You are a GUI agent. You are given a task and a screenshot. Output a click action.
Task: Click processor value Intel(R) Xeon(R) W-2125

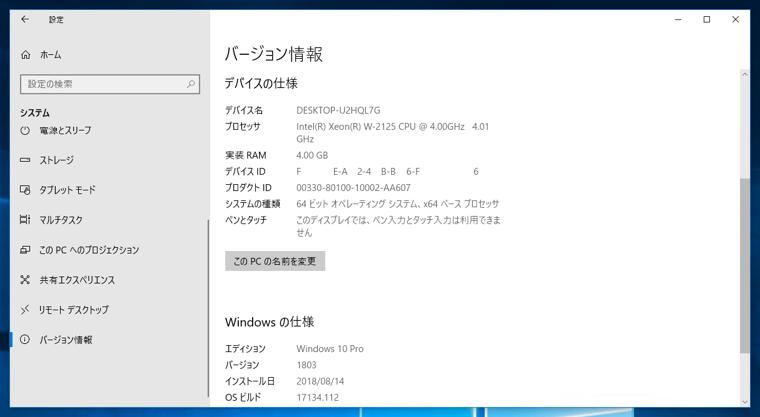(x=393, y=132)
